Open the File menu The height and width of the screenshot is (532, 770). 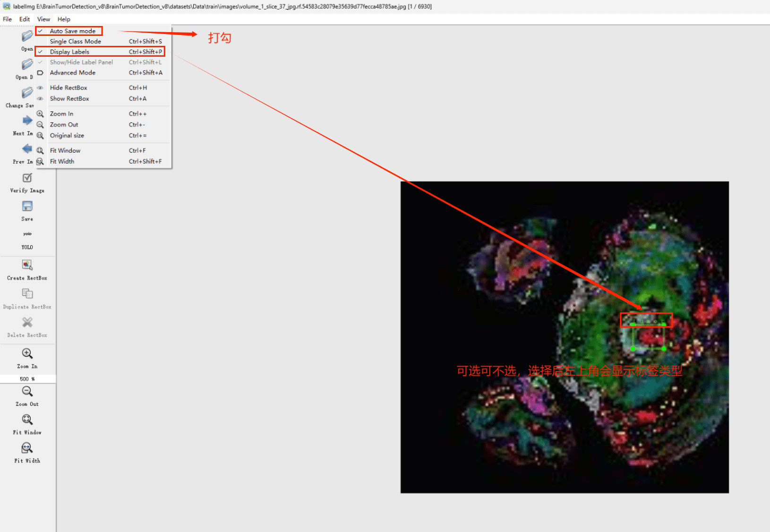[x=8, y=19]
